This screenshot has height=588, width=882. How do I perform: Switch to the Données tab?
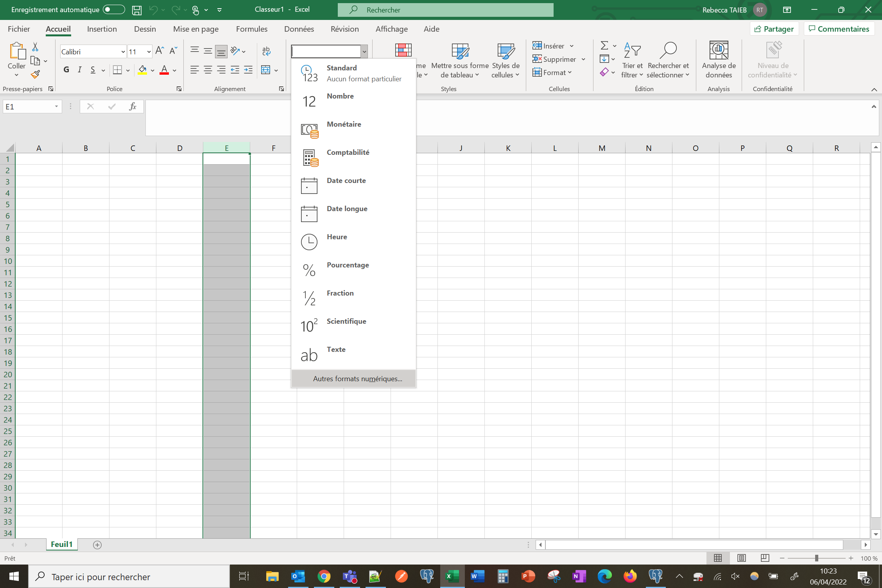[299, 29]
